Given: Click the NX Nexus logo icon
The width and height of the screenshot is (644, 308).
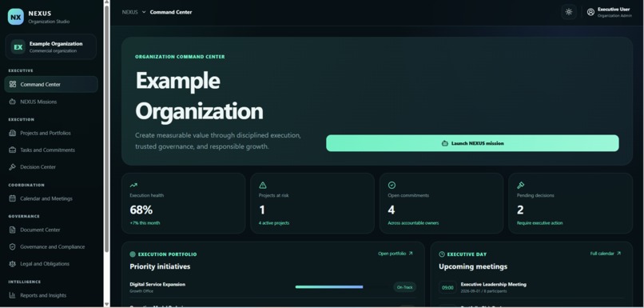Looking at the screenshot, I should pos(16,17).
